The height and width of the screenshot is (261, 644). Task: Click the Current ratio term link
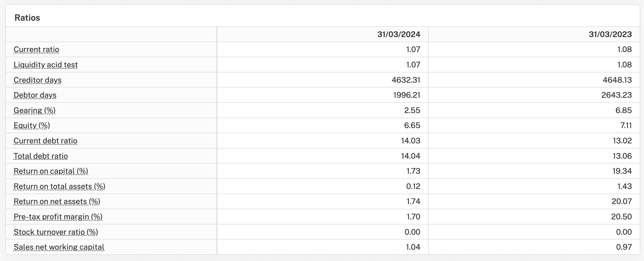pos(36,50)
